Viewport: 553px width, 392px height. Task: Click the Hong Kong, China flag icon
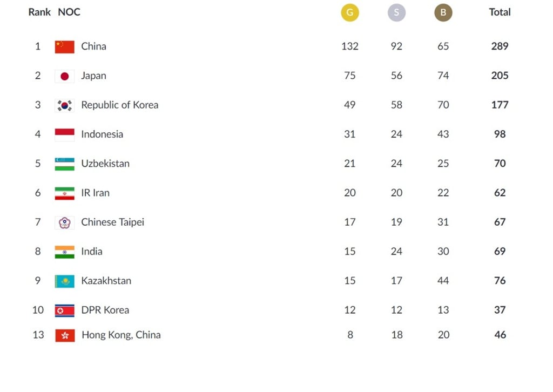coord(65,335)
